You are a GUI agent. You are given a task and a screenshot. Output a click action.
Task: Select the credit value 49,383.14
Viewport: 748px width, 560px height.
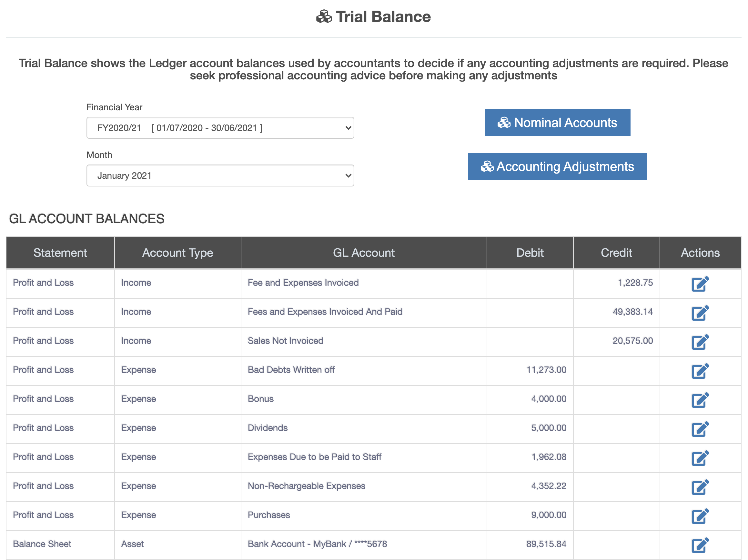point(633,312)
